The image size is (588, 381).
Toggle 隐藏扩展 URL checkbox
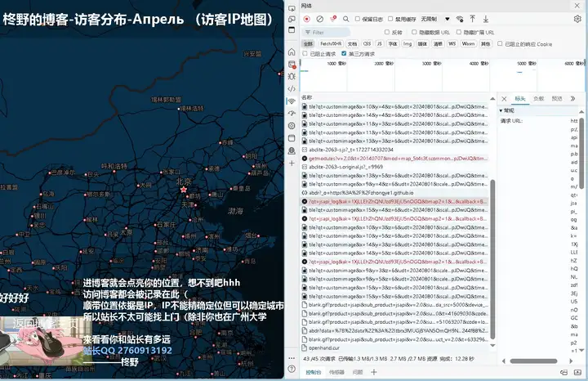point(458,32)
